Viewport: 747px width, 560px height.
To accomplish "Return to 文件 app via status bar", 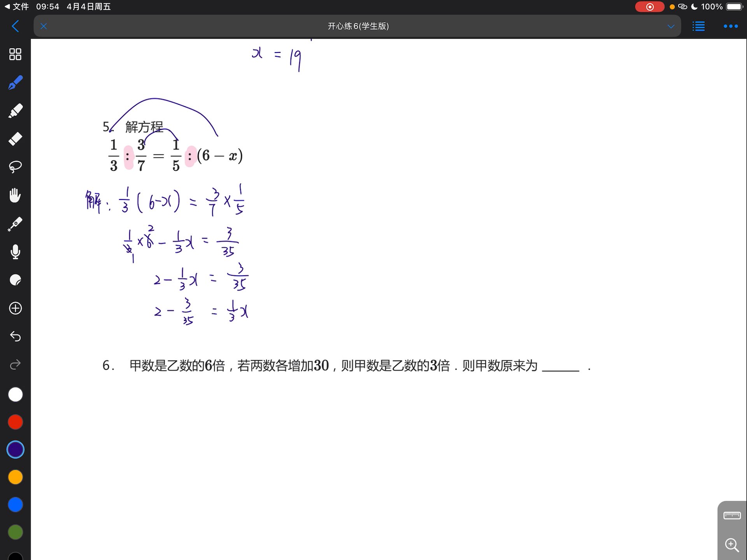I will click(17, 7).
